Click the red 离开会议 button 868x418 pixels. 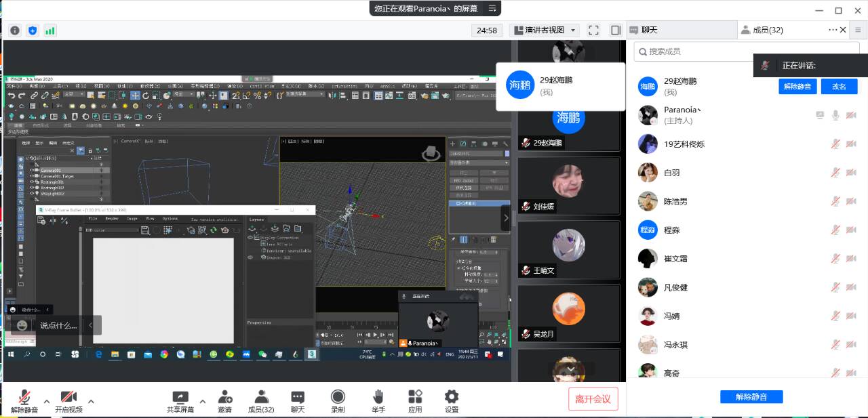(x=593, y=399)
